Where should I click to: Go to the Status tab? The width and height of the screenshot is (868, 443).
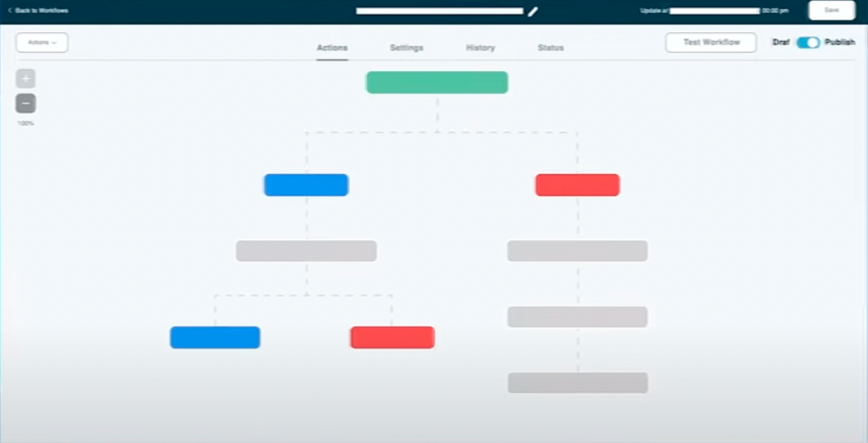point(550,48)
